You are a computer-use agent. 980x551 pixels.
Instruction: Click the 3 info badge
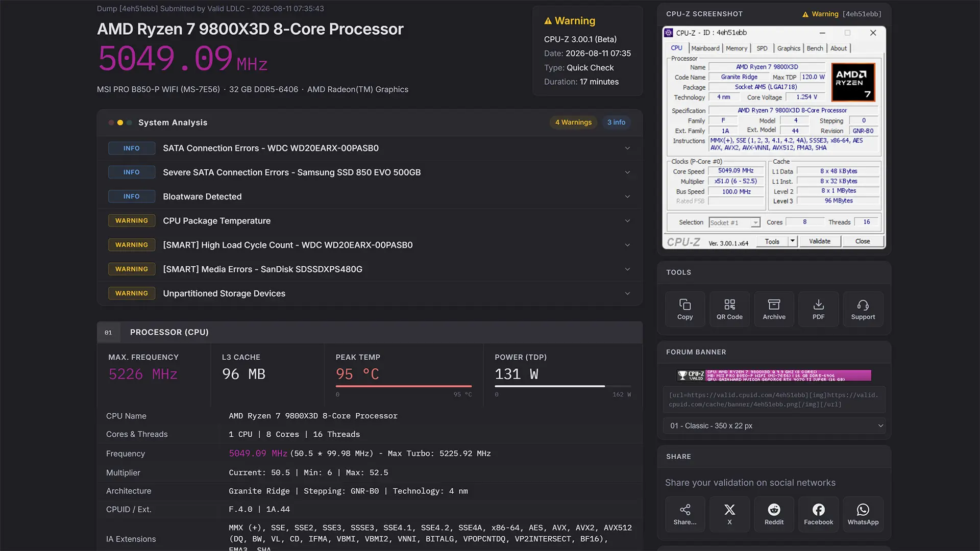pos(616,122)
